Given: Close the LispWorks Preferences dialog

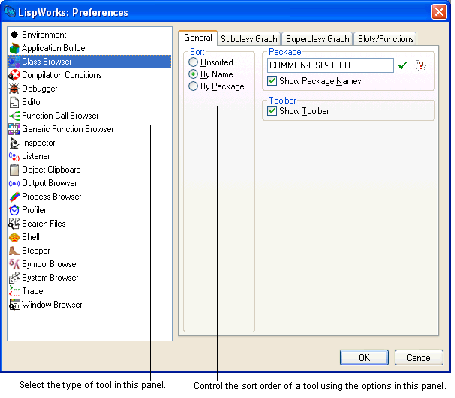Looking at the screenshot, I should (439, 12).
